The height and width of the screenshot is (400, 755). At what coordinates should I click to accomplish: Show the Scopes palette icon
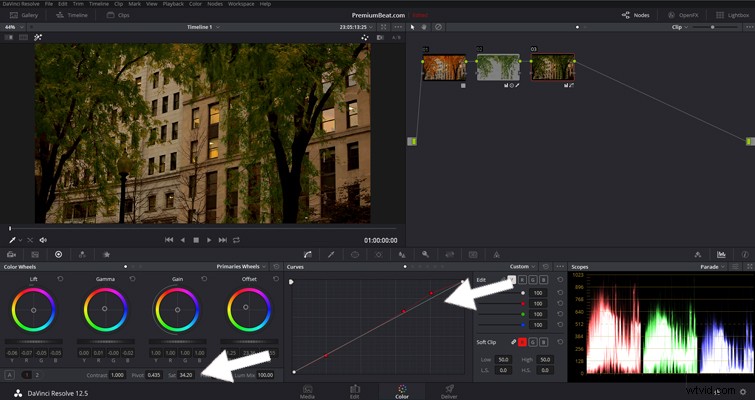tap(721, 255)
